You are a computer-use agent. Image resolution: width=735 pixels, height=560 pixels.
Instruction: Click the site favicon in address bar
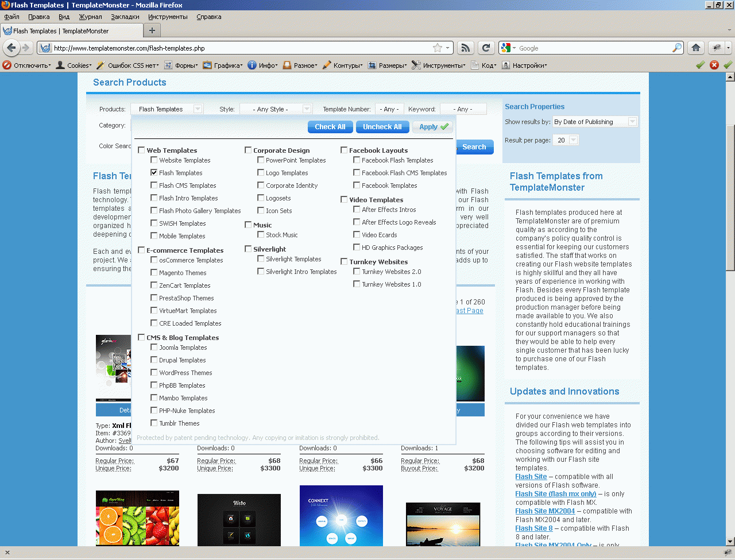point(45,48)
